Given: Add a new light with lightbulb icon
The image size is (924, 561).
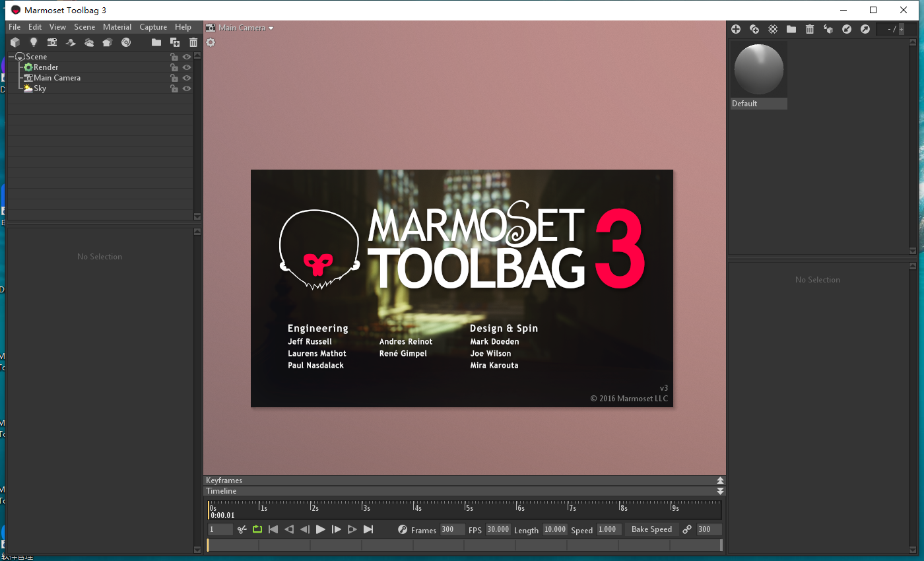Looking at the screenshot, I should tap(34, 42).
